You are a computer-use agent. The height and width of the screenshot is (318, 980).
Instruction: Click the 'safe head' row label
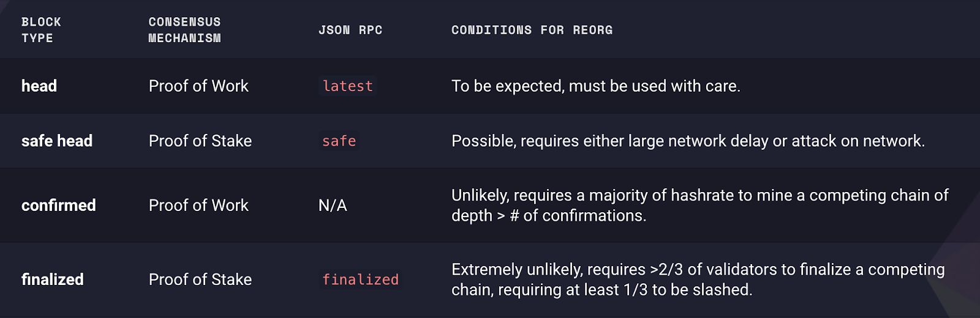tap(57, 141)
